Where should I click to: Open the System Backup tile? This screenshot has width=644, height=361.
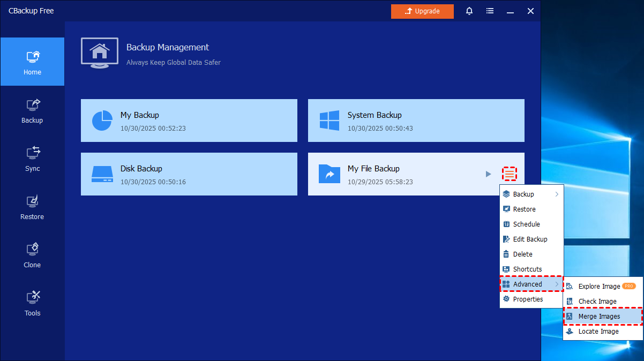coord(416,121)
